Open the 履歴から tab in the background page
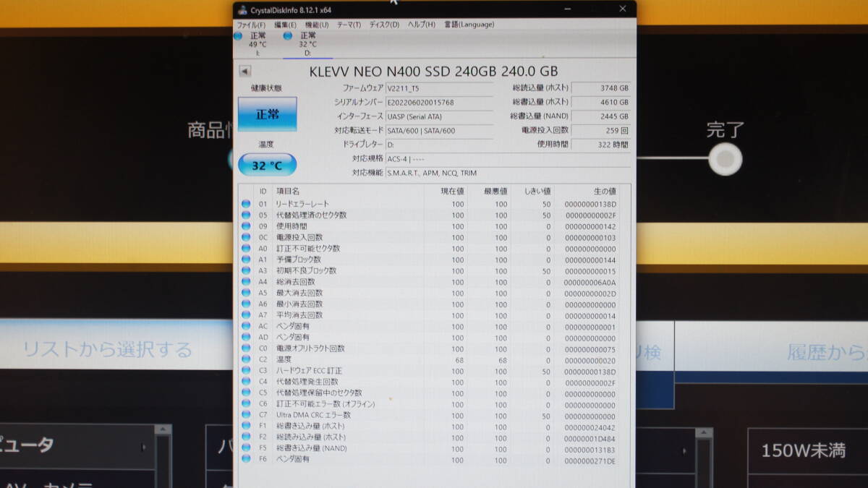The height and width of the screenshot is (488, 868). pos(771,351)
